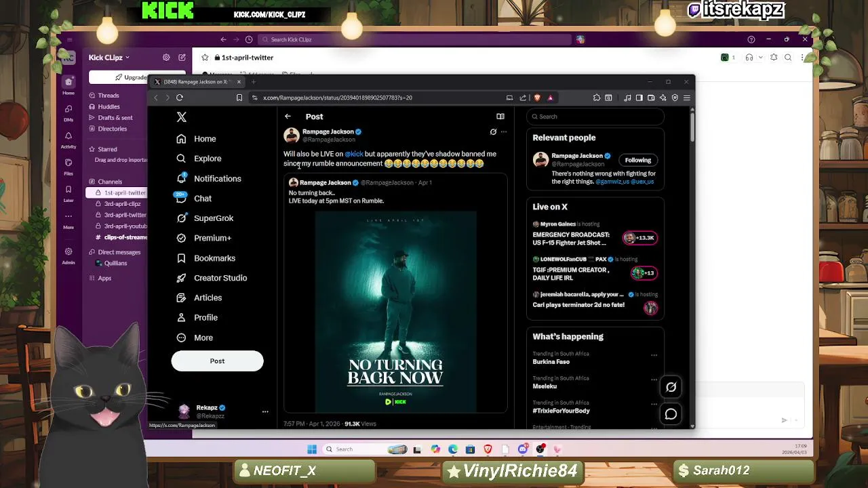Open options for the Burkina Faso trend

point(654,354)
